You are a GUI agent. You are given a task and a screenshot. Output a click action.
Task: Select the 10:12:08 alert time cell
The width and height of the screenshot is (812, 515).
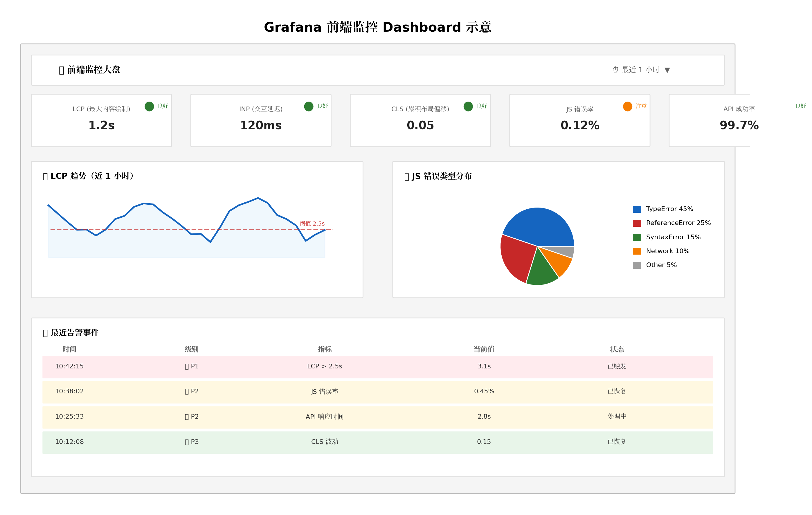coord(69,442)
